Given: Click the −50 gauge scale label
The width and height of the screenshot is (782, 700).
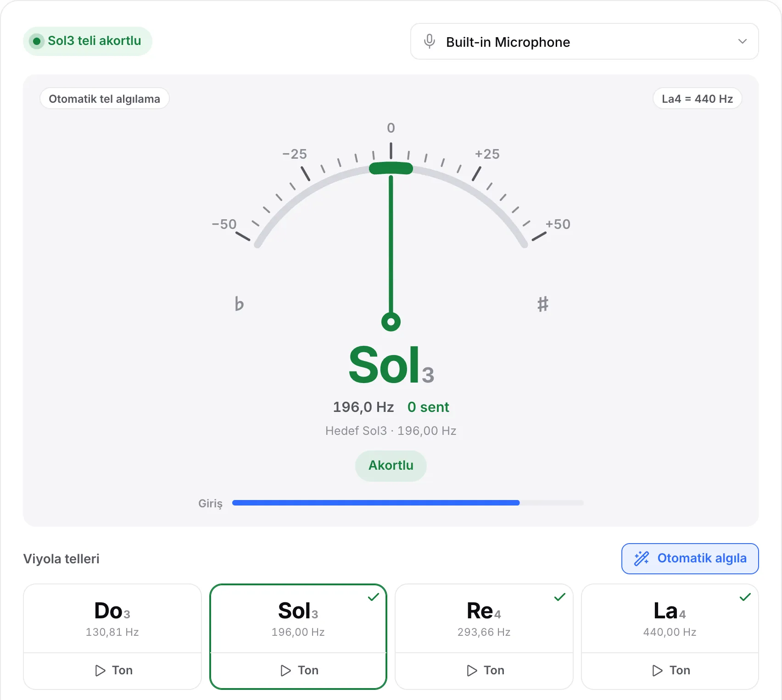Looking at the screenshot, I should point(224,224).
